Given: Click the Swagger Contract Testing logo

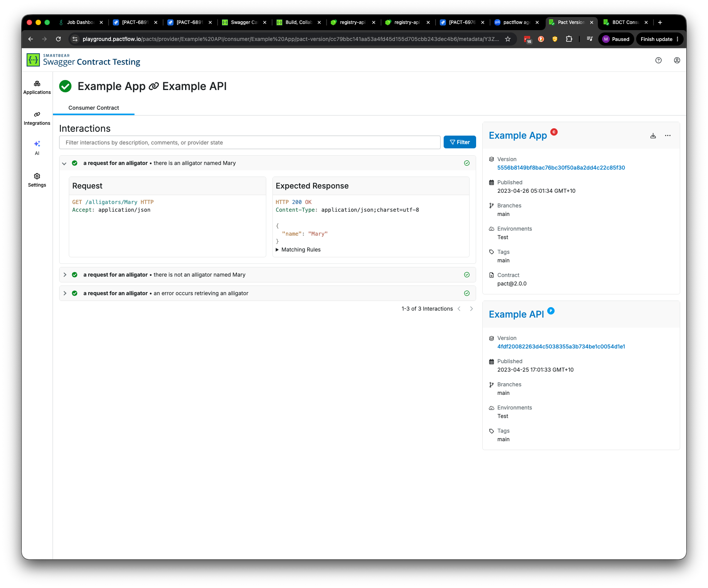Looking at the screenshot, I should coord(83,60).
